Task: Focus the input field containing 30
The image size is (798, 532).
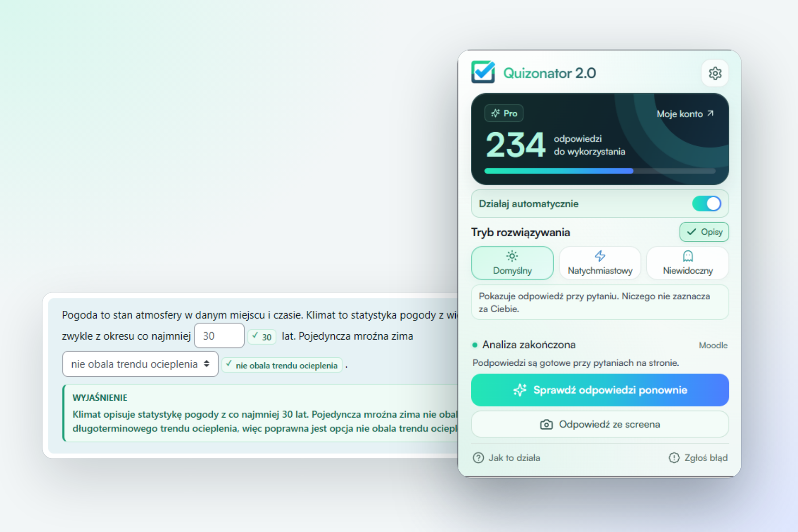Action: click(x=219, y=336)
